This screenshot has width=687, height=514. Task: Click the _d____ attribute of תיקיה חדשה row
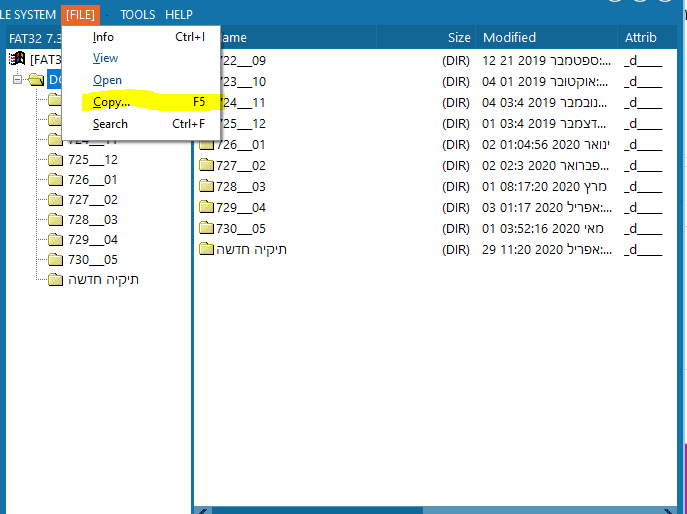(643, 250)
